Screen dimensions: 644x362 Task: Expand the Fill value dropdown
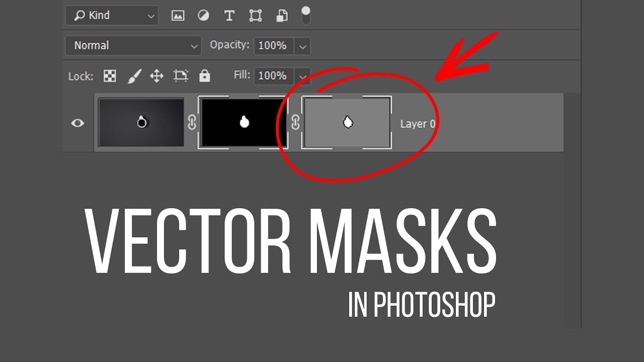302,76
